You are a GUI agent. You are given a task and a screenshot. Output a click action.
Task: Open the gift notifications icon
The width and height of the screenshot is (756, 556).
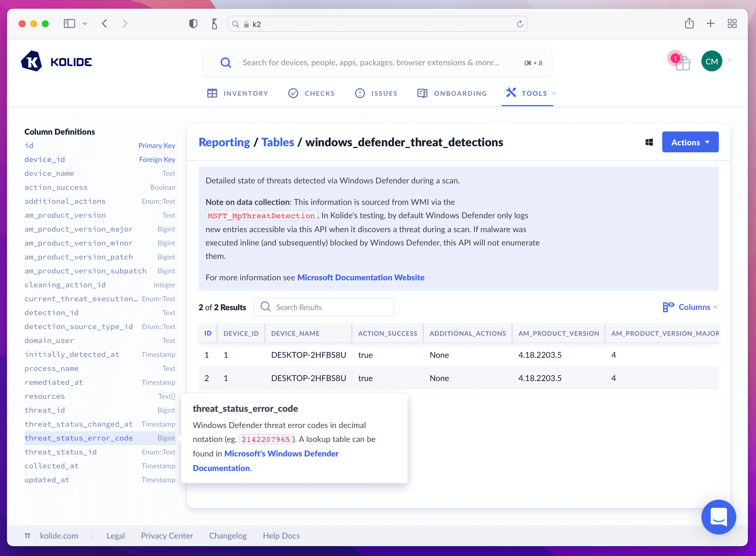pyautogui.click(x=682, y=63)
